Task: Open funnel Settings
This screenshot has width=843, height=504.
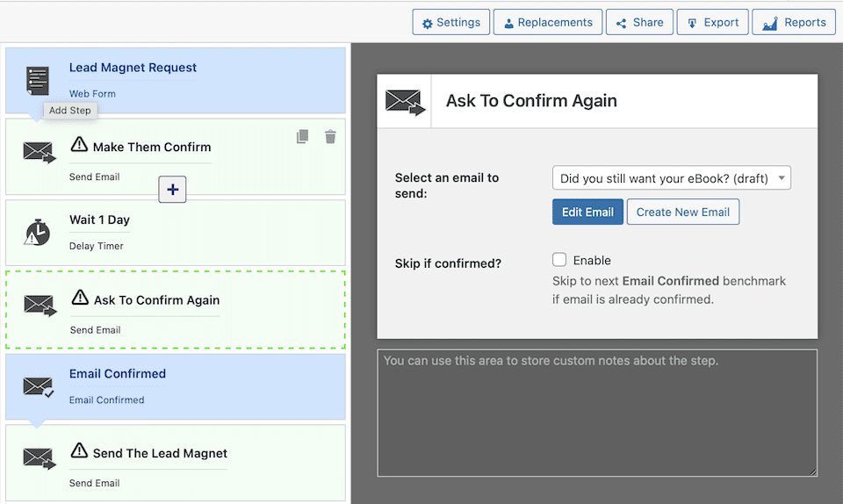Action: pos(451,22)
